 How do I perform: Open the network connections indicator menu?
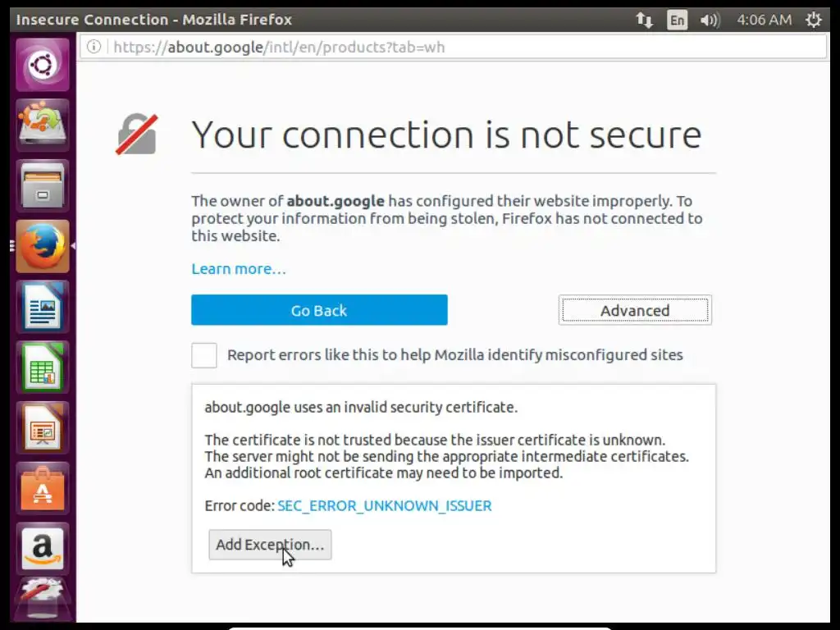pyautogui.click(x=645, y=20)
